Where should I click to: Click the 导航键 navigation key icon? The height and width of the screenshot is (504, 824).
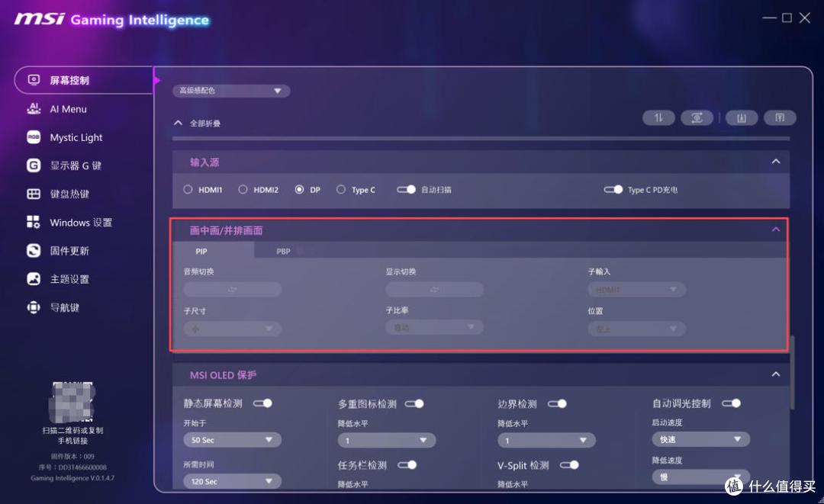(34, 307)
